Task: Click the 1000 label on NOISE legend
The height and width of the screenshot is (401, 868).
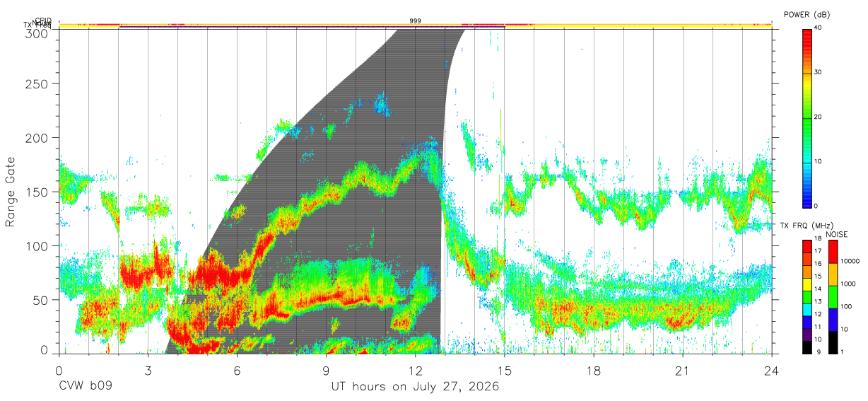Action: click(848, 284)
